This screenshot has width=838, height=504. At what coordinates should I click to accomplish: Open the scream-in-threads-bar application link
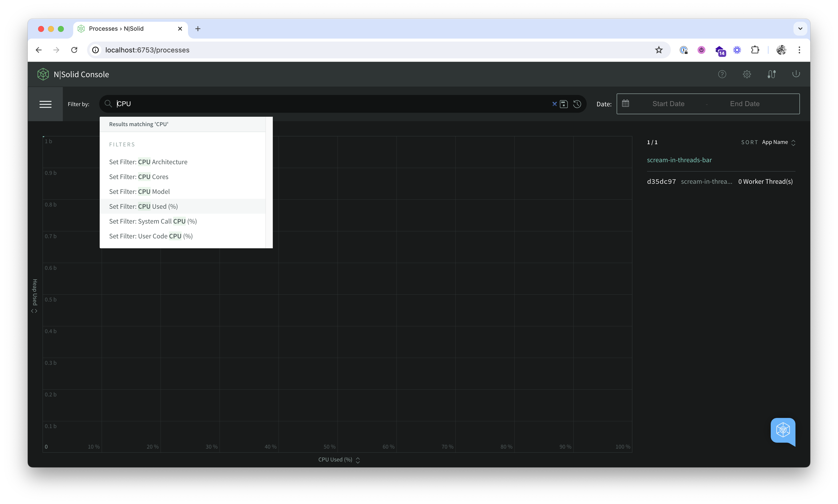pyautogui.click(x=679, y=160)
